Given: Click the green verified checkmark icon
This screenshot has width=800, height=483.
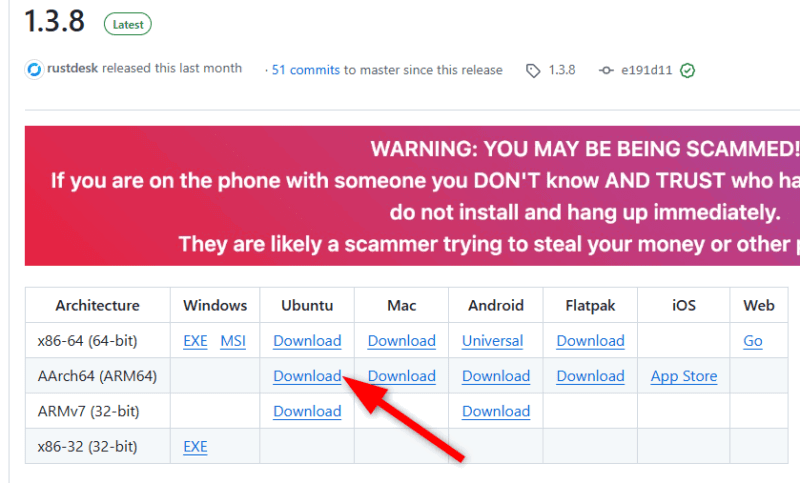Looking at the screenshot, I should [x=687, y=70].
